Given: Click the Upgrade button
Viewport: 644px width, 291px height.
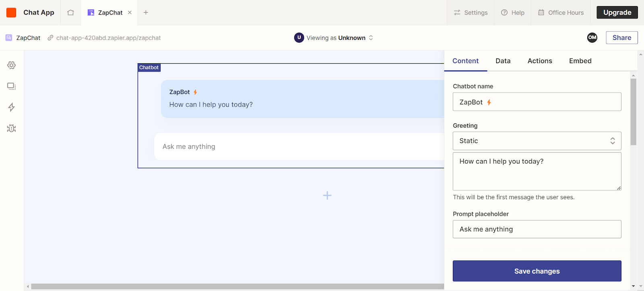Looking at the screenshot, I should [617, 12].
